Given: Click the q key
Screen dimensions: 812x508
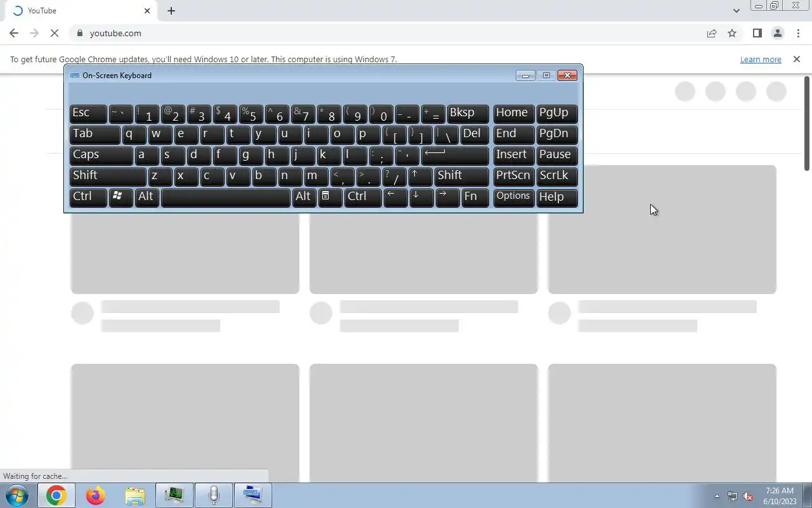Looking at the screenshot, I should pos(134,134).
